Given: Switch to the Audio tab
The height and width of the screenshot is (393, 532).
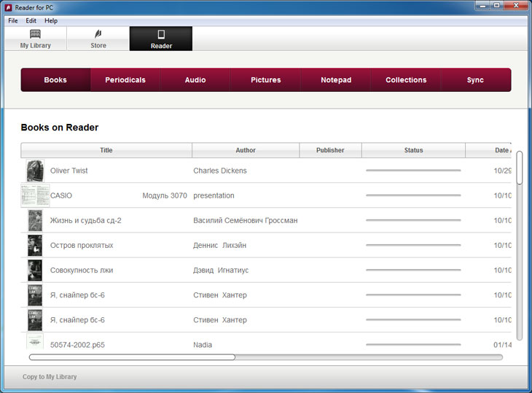Looking at the screenshot, I should click(x=195, y=80).
